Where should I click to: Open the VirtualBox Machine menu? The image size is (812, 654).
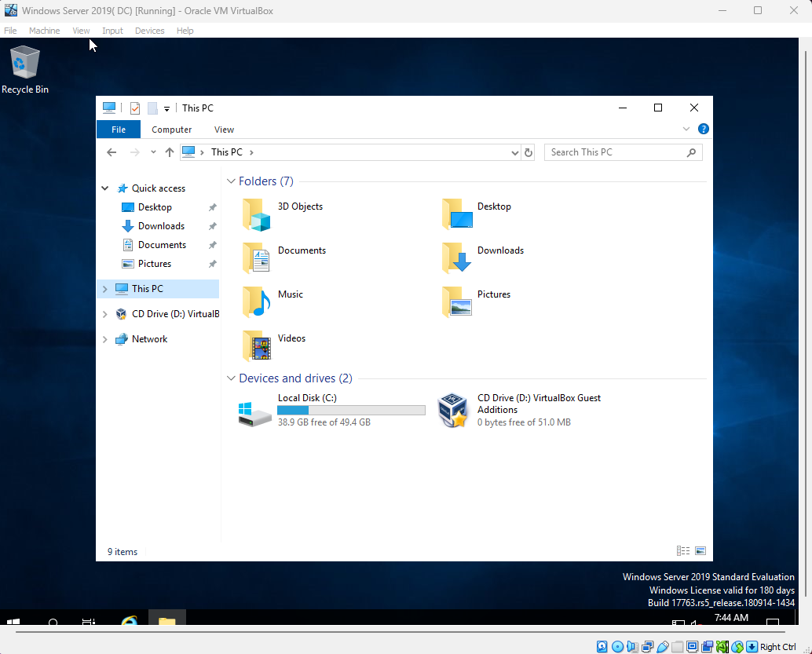(x=45, y=31)
